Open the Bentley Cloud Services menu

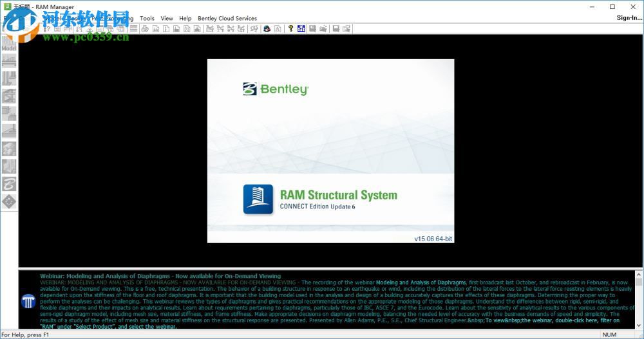[227, 18]
